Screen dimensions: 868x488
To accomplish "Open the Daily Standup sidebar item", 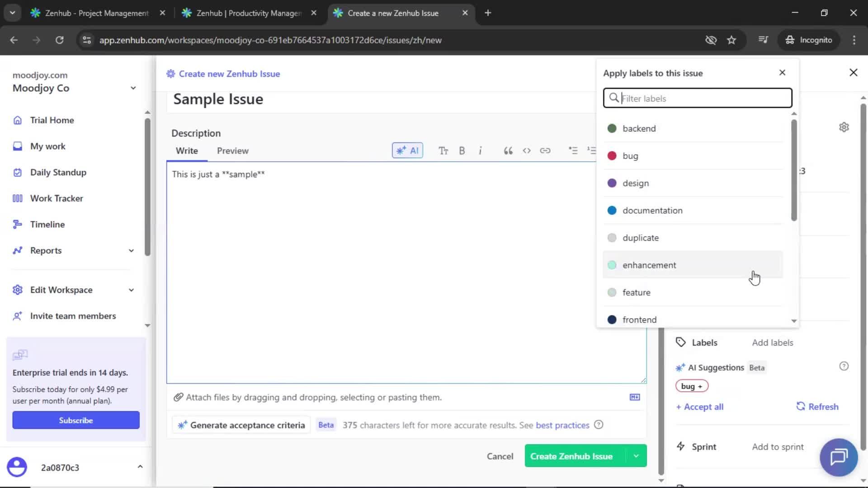I will (x=58, y=172).
